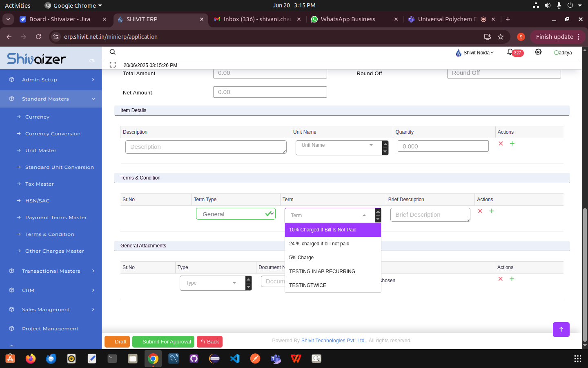Toggle fullscreen mode icon
Screen dimensions: 588x368
click(x=113, y=65)
